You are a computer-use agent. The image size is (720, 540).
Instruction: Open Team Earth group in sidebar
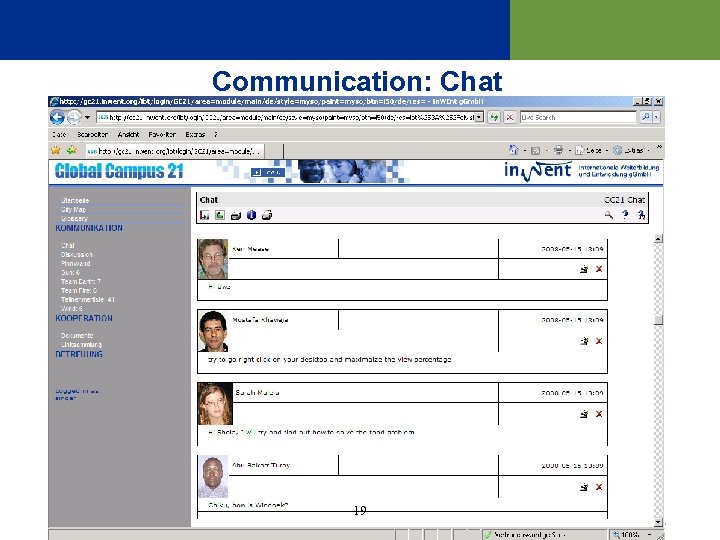click(x=81, y=281)
